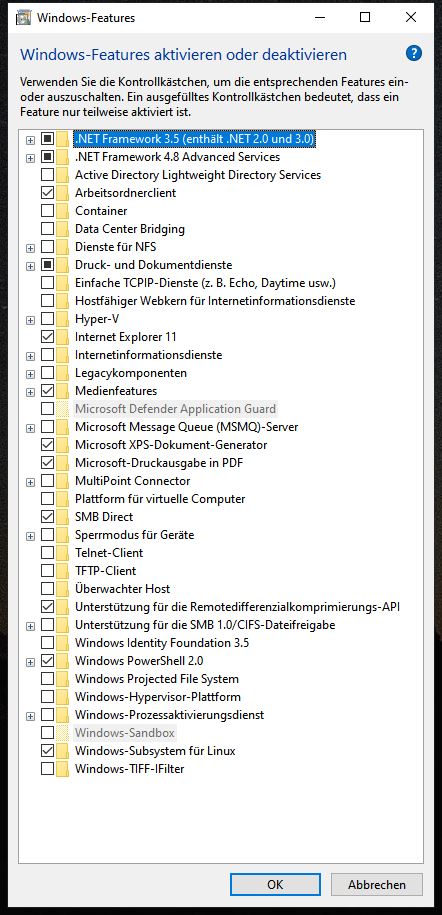Click folder icon beside Windows-TIFF-IFilter
The width and height of the screenshot is (442, 915).
click(62, 769)
